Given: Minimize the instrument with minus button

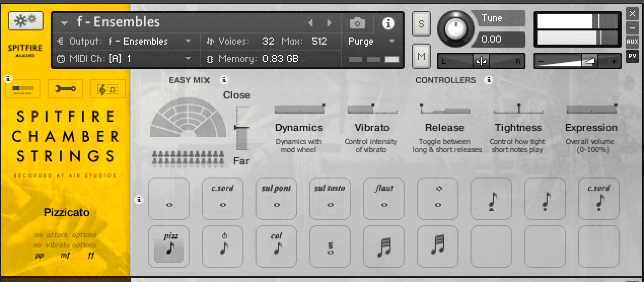Looking at the screenshot, I should coord(632,27).
